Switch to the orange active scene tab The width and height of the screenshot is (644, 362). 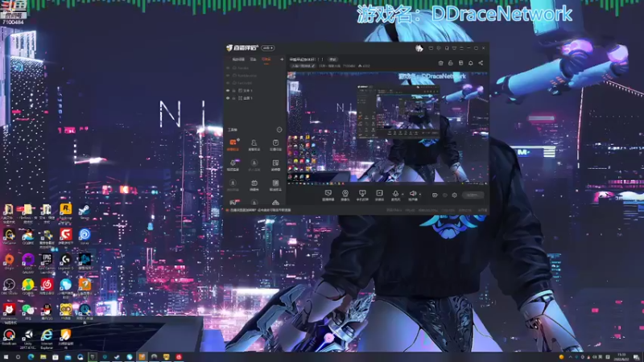click(x=266, y=59)
